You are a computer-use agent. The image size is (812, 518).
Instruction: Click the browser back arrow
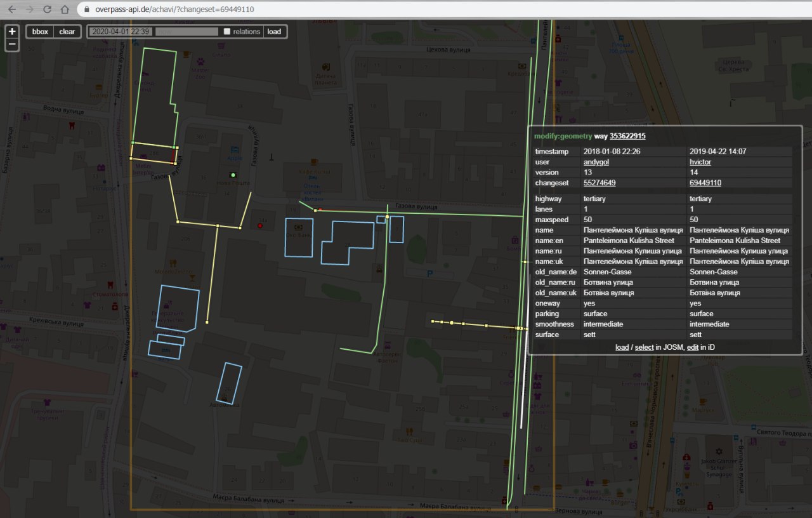pyautogui.click(x=11, y=10)
